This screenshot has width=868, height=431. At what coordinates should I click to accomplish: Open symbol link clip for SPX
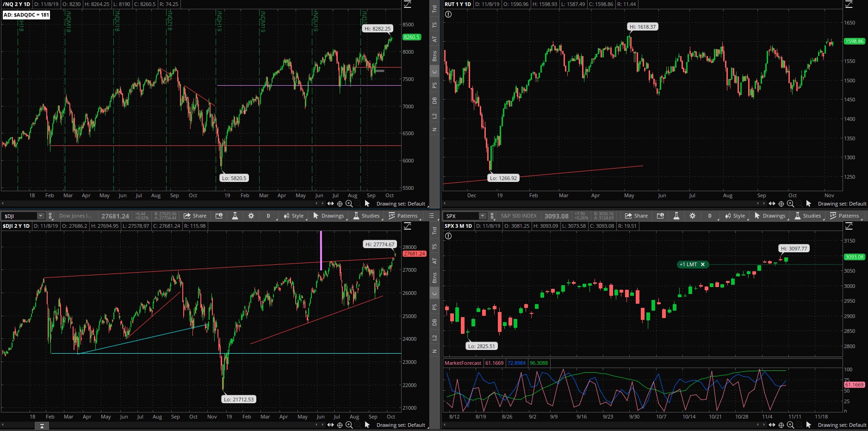click(x=492, y=216)
